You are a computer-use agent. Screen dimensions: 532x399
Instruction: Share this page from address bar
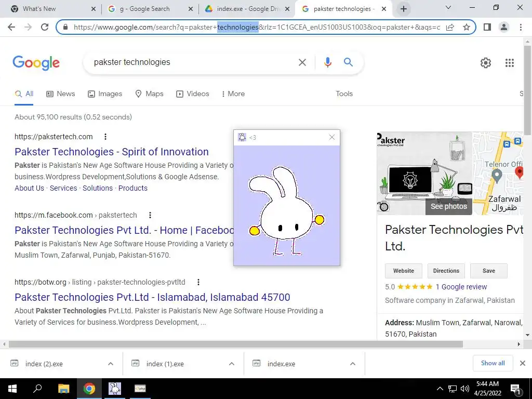450,27
